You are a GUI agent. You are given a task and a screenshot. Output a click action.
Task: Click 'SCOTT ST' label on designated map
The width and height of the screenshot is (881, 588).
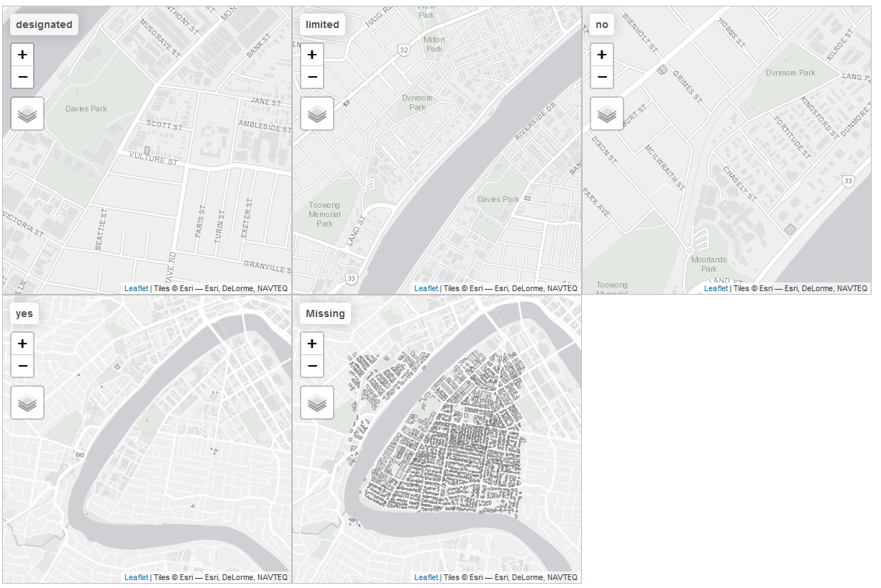pyautogui.click(x=165, y=125)
